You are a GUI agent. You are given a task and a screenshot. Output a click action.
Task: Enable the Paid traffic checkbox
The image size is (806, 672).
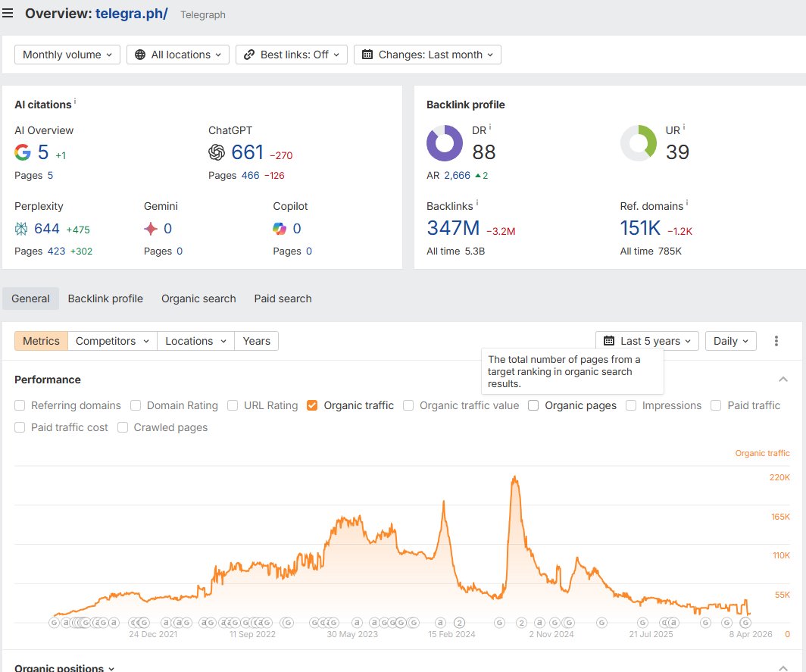(716, 405)
